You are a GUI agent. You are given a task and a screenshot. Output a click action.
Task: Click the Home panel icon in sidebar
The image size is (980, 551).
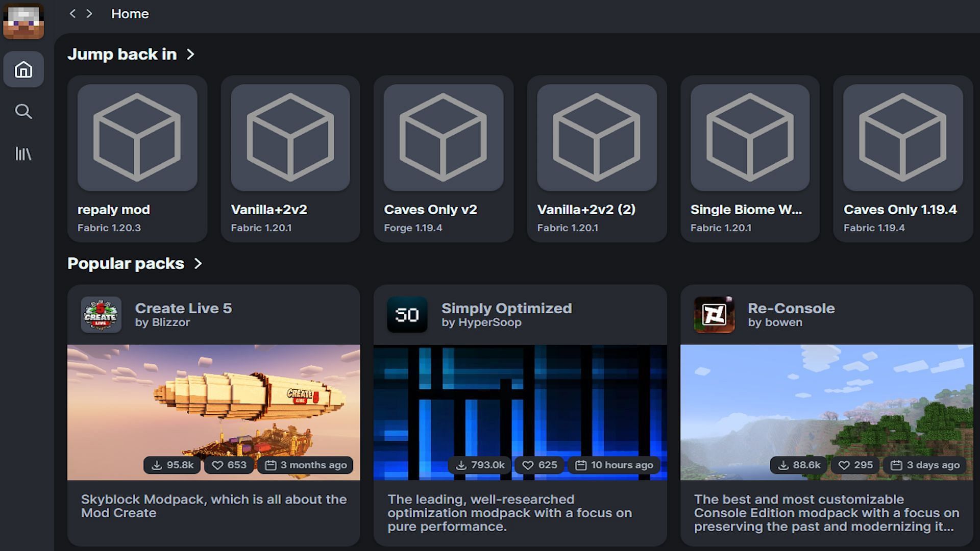click(x=24, y=69)
